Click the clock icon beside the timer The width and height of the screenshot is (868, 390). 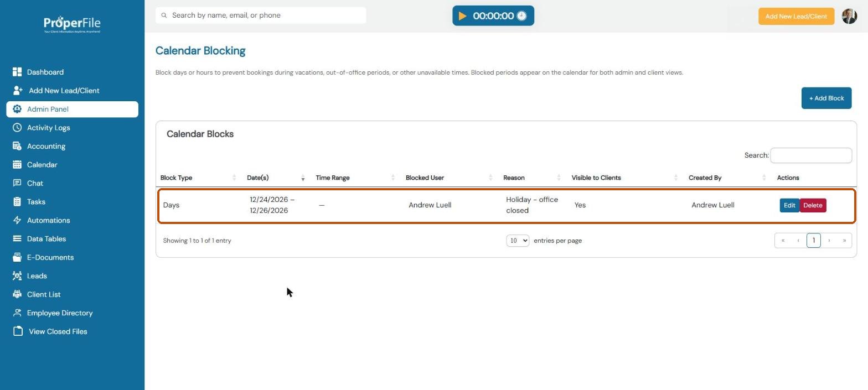pos(521,16)
